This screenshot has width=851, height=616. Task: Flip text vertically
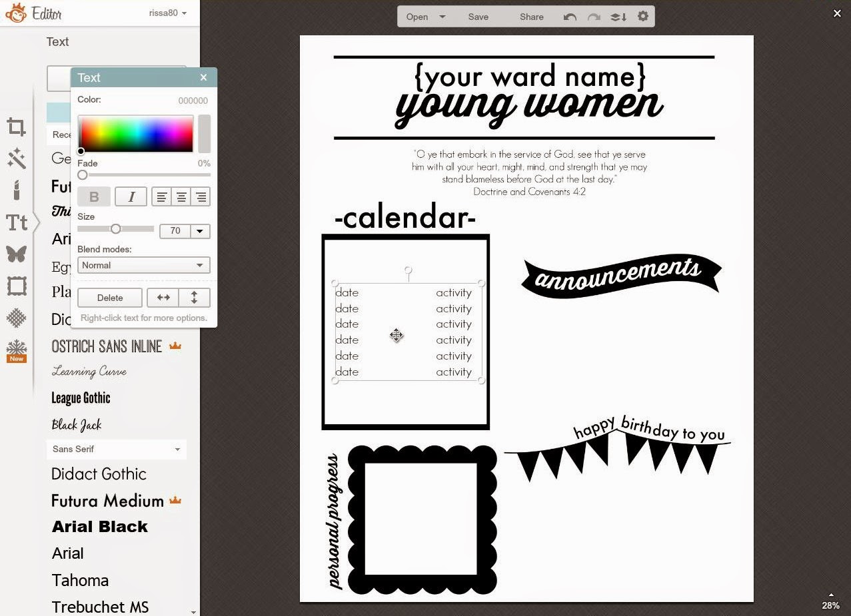195,298
